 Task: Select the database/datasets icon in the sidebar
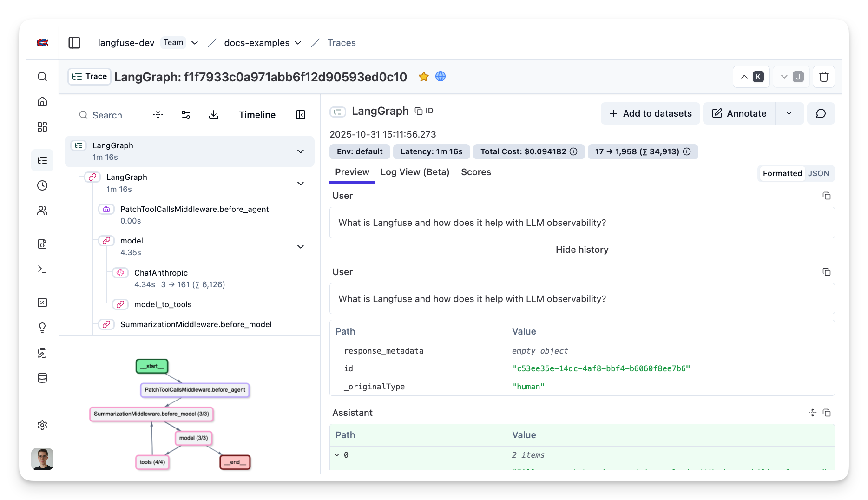point(42,378)
